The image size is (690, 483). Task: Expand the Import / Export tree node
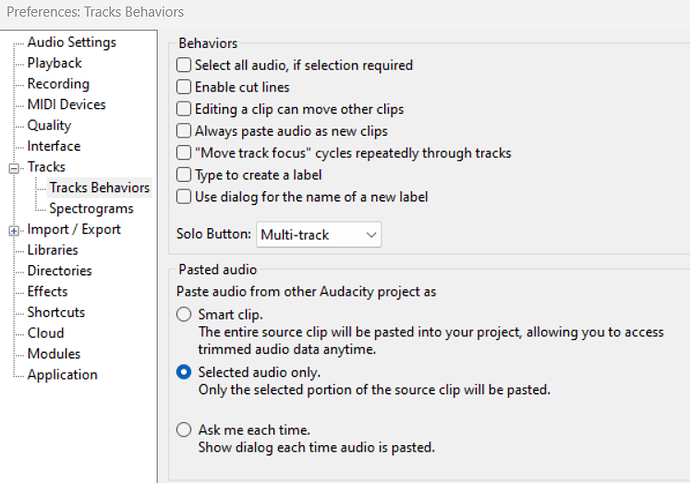tap(14, 231)
